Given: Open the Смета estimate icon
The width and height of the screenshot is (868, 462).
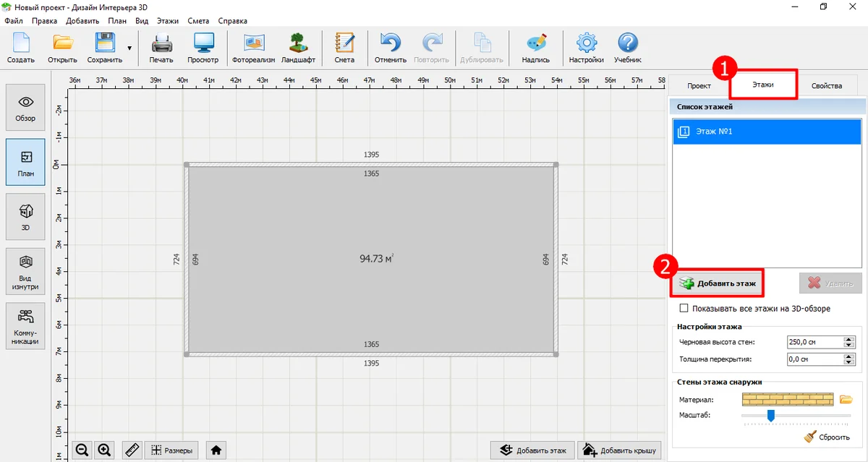Looking at the screenshot, I should click(344, 48).
